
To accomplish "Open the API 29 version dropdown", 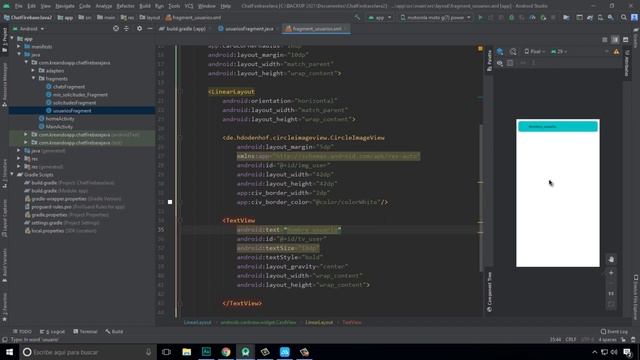I will pyautogui.click(x=559, y=52).
